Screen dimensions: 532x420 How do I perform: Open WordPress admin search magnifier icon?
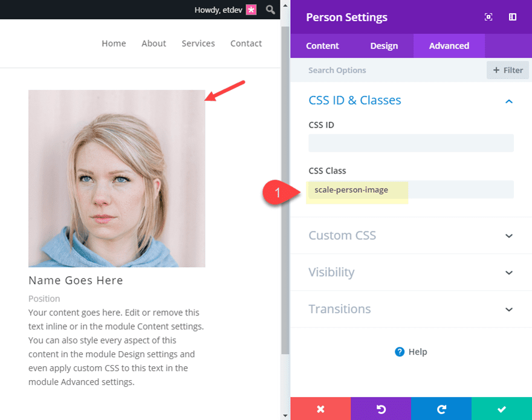pyautogui.click(x=270, y=10)
